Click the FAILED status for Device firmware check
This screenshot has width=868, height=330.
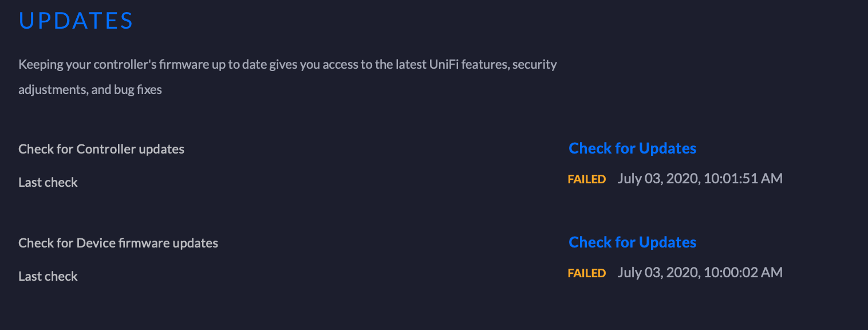point(586,273)
